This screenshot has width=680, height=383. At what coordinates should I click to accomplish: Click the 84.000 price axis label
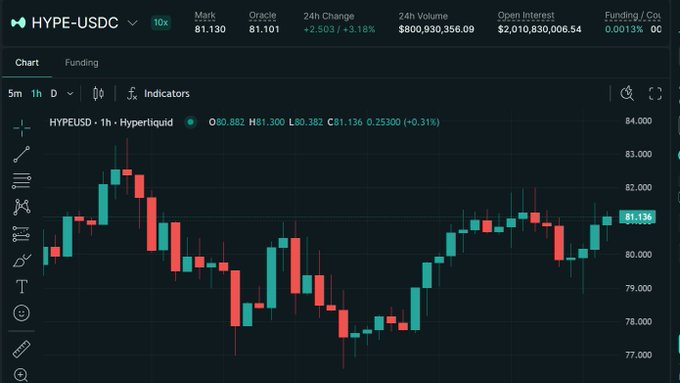[638, 121]
